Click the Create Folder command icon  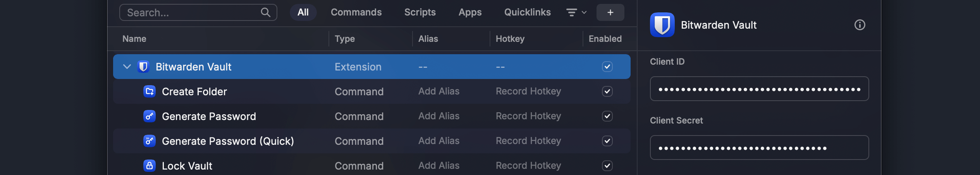(x=150, y=91)
